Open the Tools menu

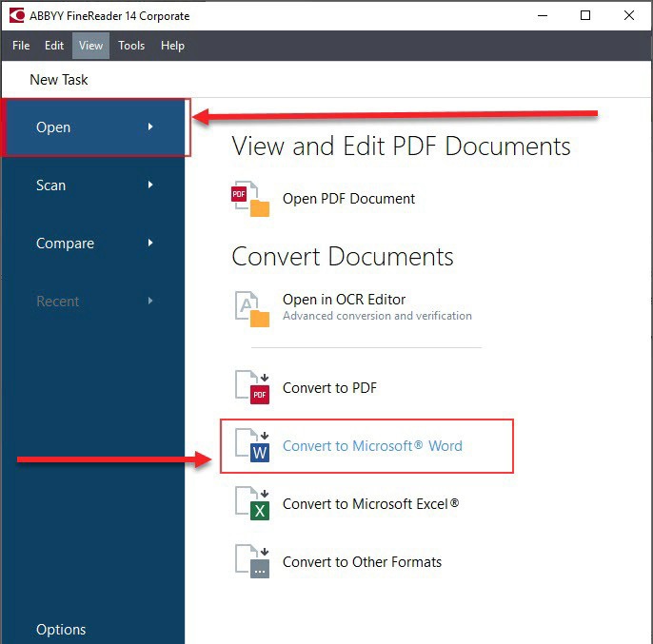[131, 46]
